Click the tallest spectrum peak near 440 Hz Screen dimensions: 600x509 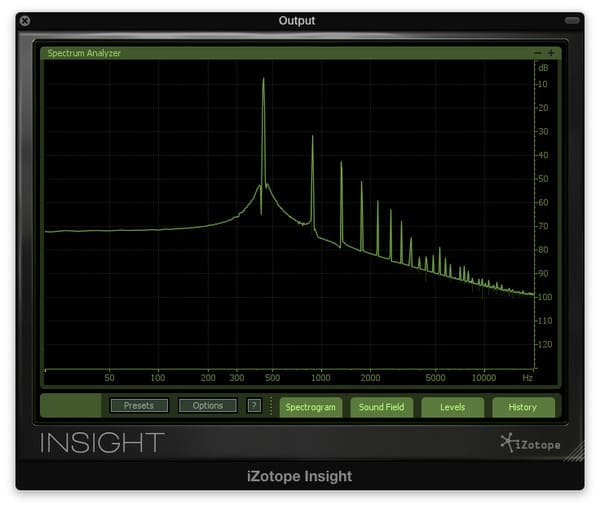263,82
